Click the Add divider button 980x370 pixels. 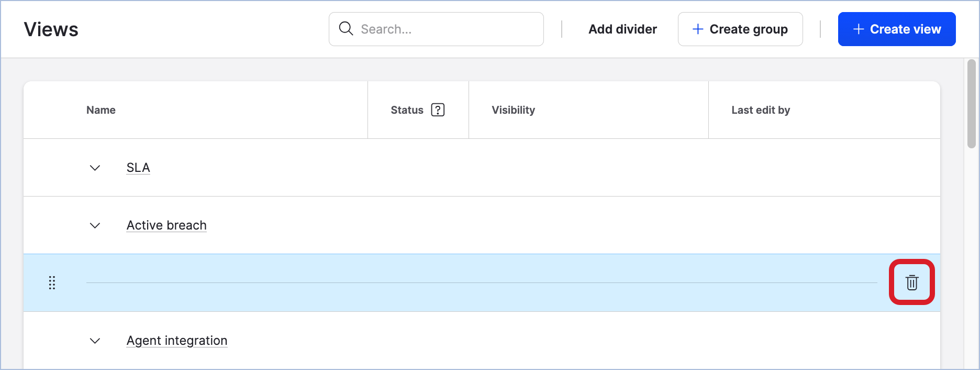click(622, 29)
